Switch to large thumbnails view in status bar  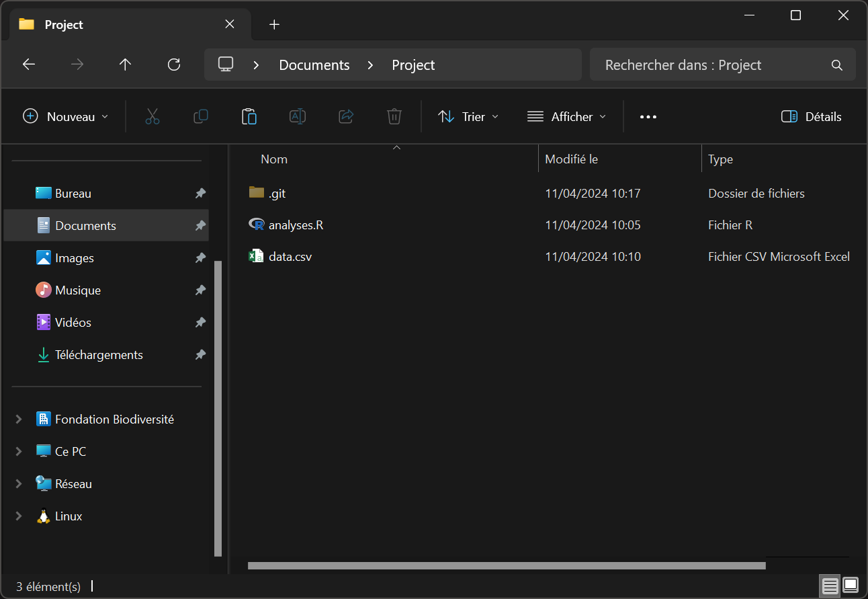(x=851, y=586)
